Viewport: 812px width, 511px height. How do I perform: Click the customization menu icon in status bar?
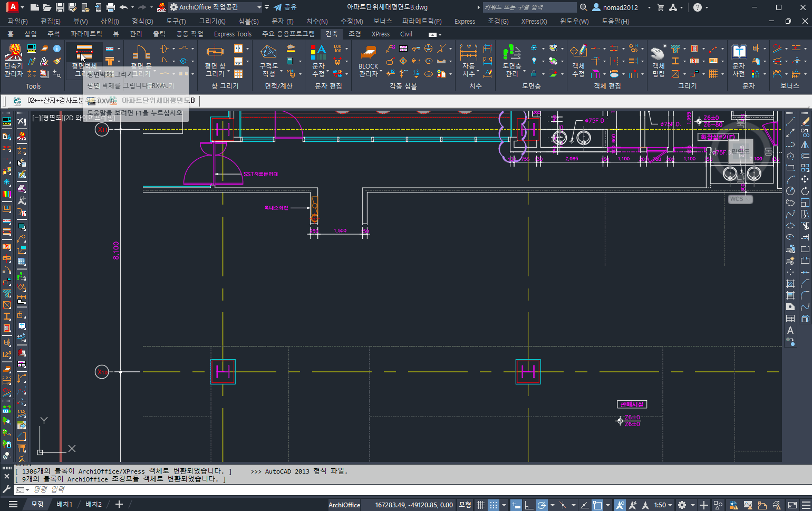(x=805, y=505)
